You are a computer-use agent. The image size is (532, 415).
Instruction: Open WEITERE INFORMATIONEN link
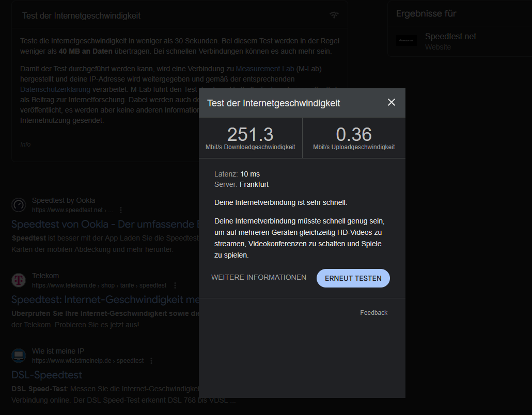259,277
